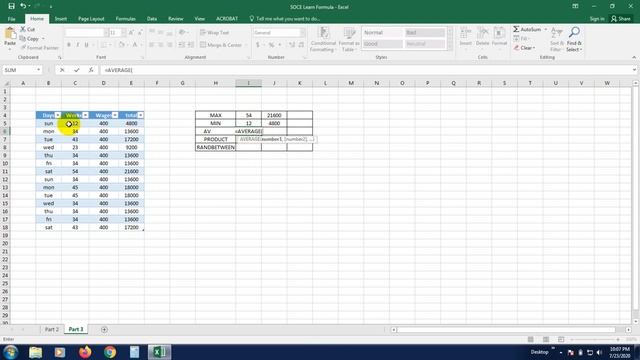The image size is (640, 360).
Task: Click in the formula bar with =AVERAGE(
Action: pyautogui.click(x=366, y=70)
